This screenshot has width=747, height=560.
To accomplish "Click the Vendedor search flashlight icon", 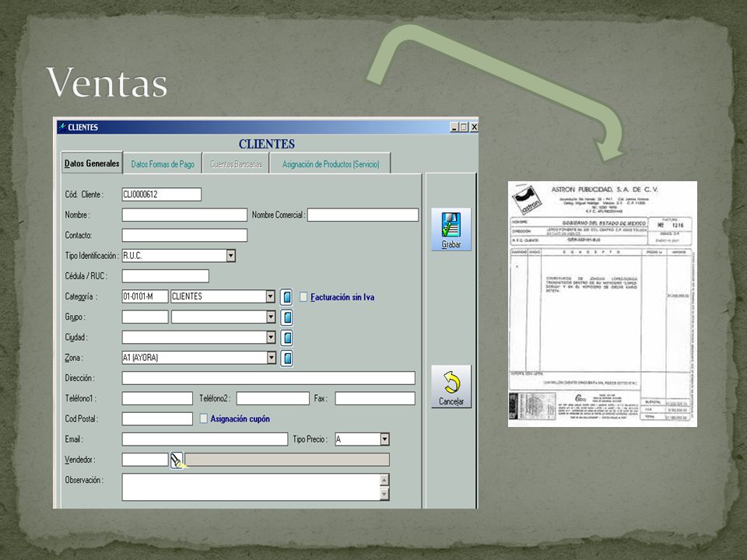I will pyautogui.click(x=177, y=460).
